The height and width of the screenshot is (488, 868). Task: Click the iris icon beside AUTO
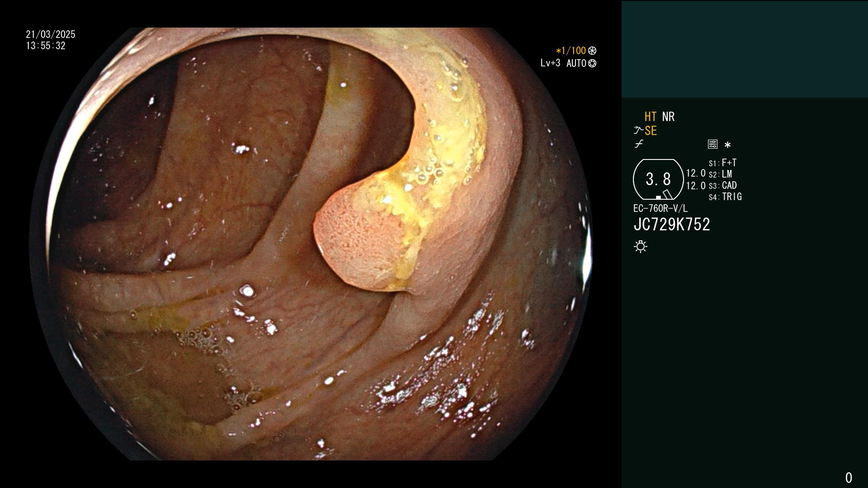click(x=592, y=63)
